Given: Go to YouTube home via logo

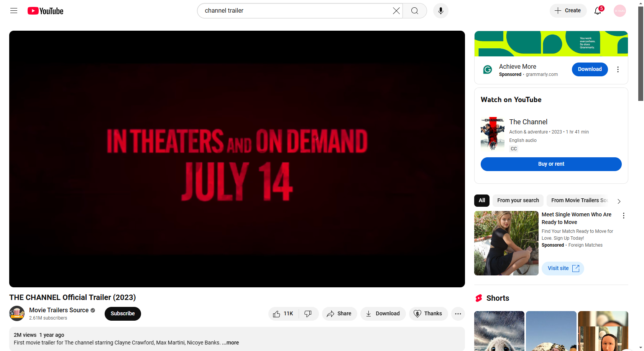Looking at the screenshot, I should click(46, 11).
